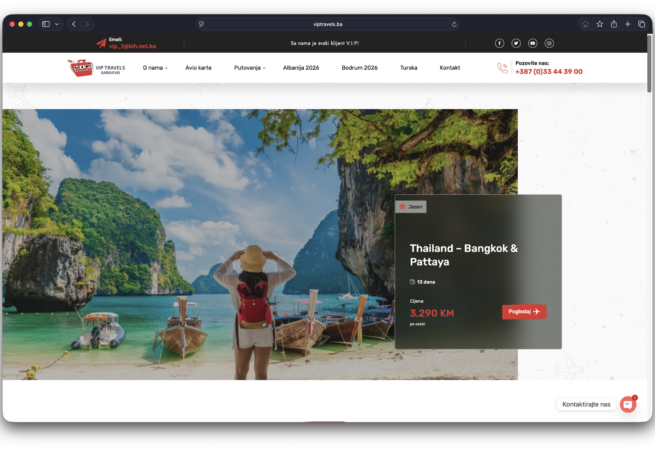The height and width of the screenshot is (450, 655).
Task: Click the red Pogledaj button
Action: tap(524, 311)
